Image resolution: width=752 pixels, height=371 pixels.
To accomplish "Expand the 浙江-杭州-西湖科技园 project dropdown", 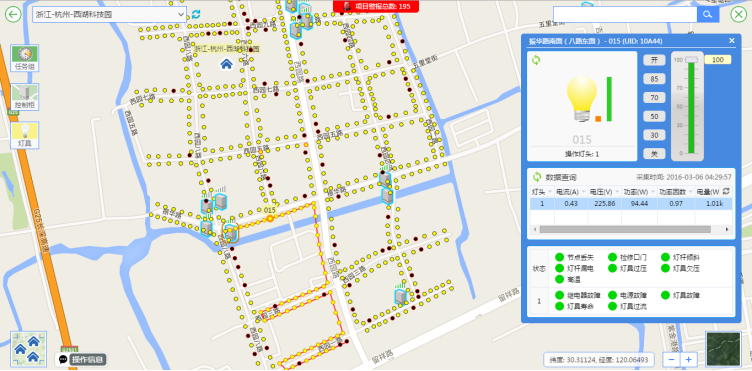I will 110,14.
